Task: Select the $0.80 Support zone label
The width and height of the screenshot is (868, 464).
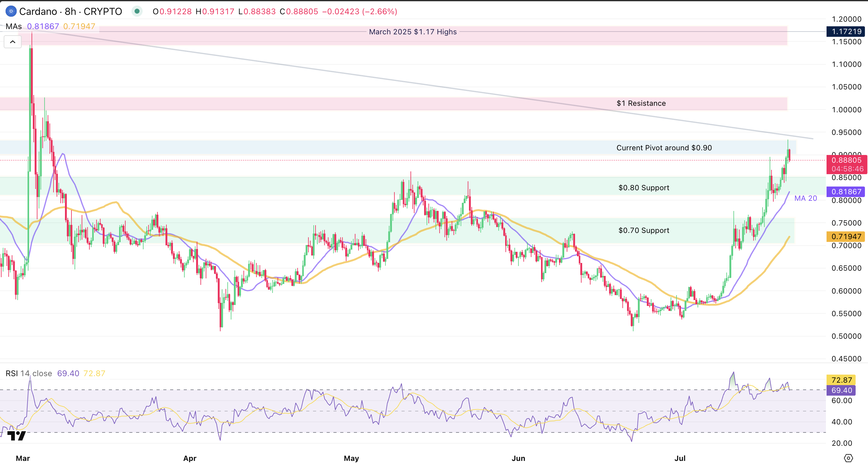Action: [x=644, y=187]
